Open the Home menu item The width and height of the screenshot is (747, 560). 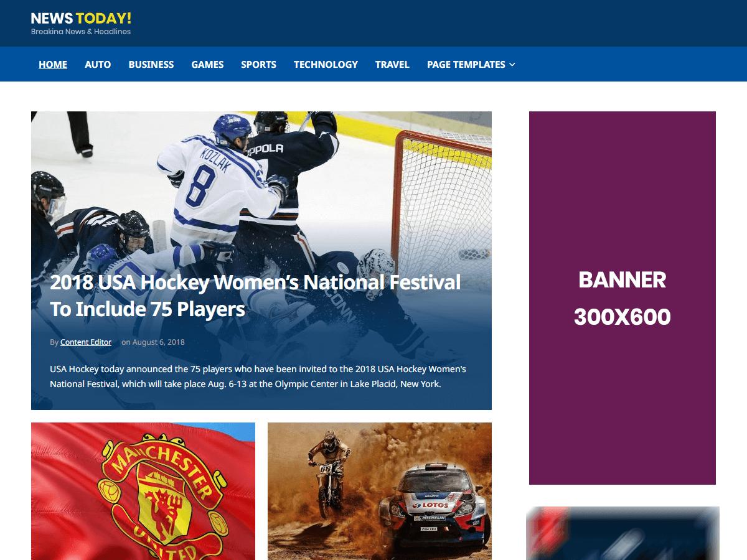(x=53, y=64)
